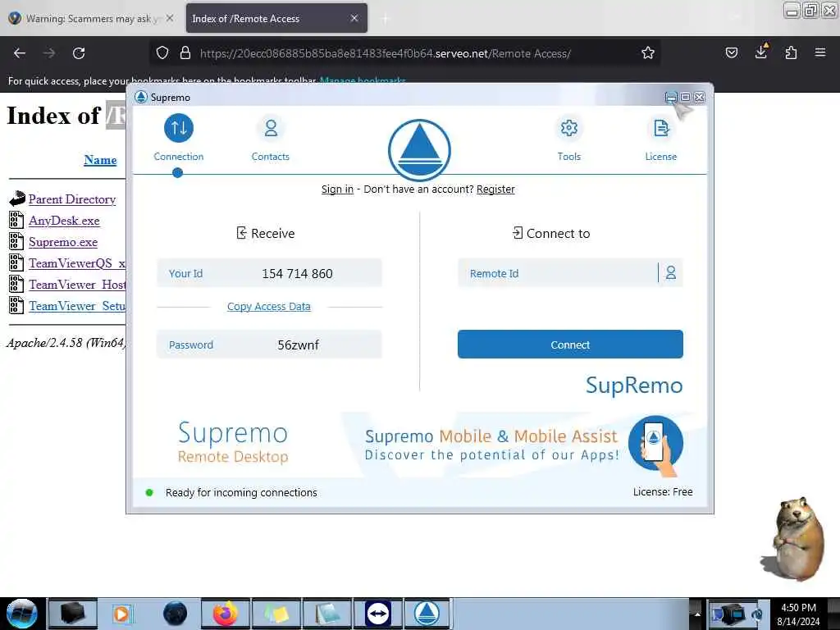Image resolution: width=840 pixels, height=630 pixels.
Task: Open the Connection tab in Supremo
Action: point(178,138)
